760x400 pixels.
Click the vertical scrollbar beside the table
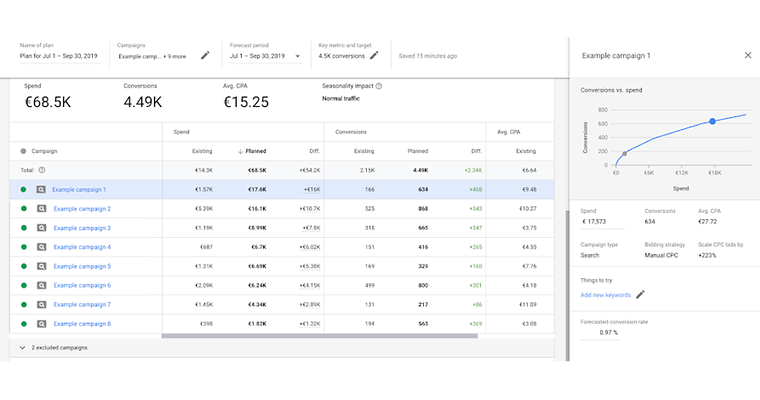(567, 286)
